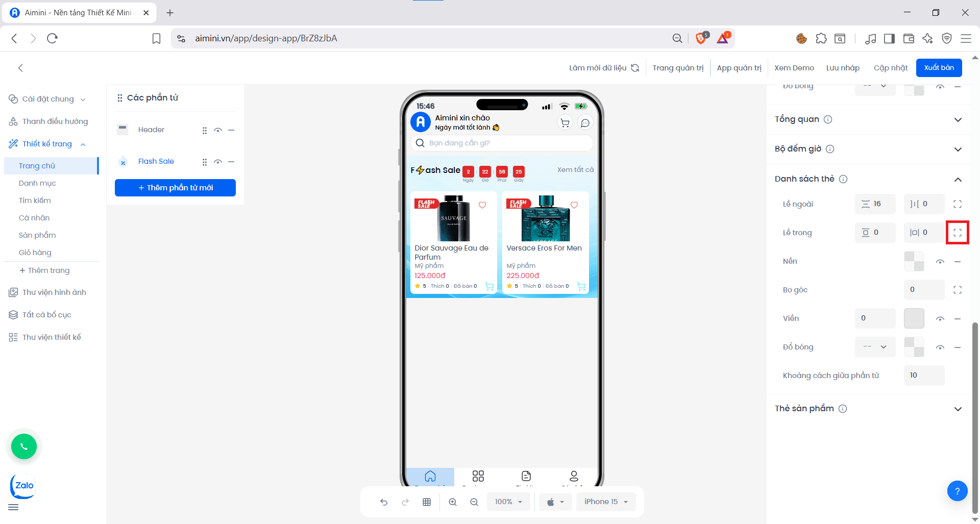
Task: Click the blue help question mark button
Action: (957, 491)
